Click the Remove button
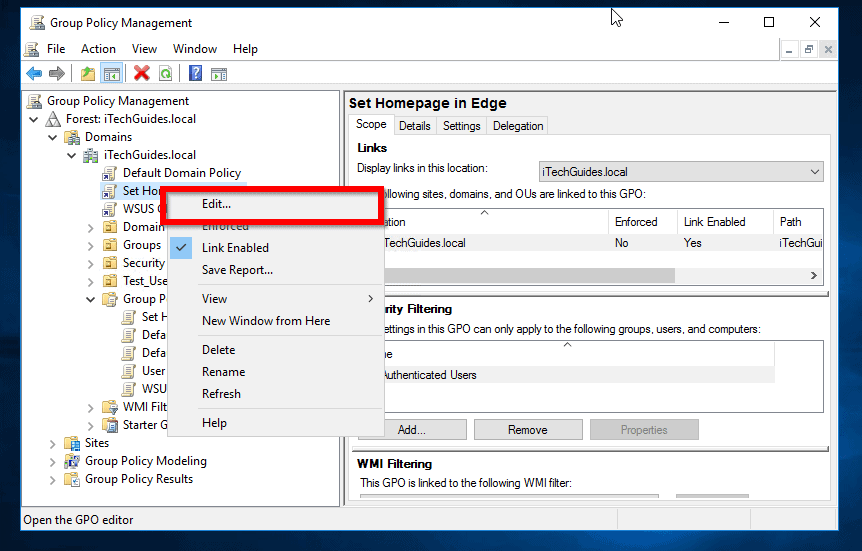The height and width of the screenshot is (551, 862). point(528,429)
